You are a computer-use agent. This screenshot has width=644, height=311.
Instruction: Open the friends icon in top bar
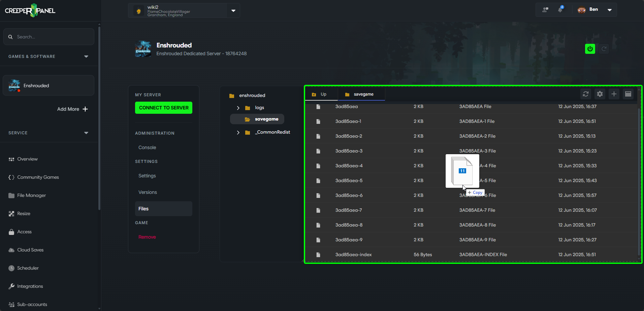pyautogui.click(x=545, y=10)
